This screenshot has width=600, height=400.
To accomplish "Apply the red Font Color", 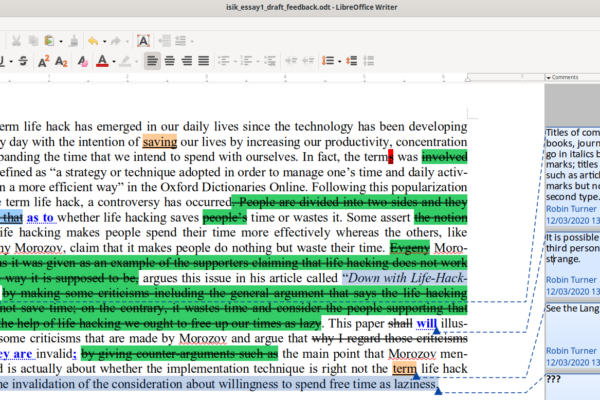I will (102, 61).
